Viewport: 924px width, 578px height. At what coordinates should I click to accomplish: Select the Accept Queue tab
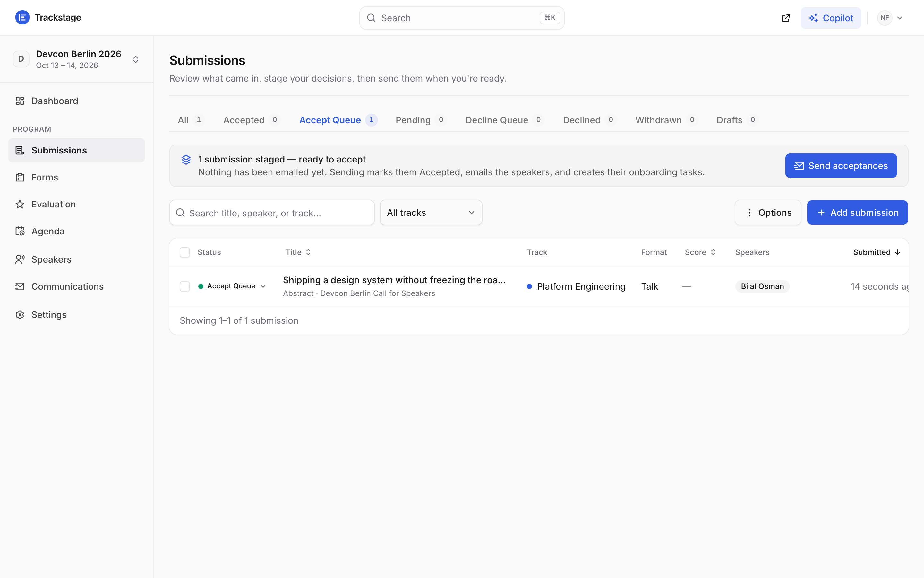pyautogui.click(x=338, y=120)
